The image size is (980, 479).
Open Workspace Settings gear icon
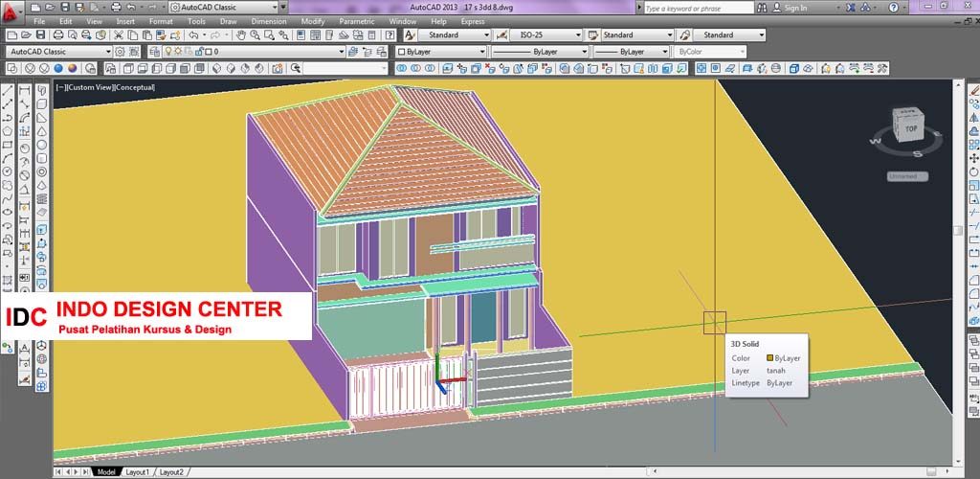click(x=120, y=52)
